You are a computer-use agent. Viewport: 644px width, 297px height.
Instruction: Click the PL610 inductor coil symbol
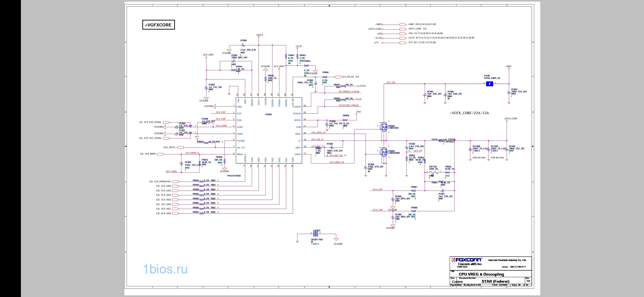click(441, 140)
